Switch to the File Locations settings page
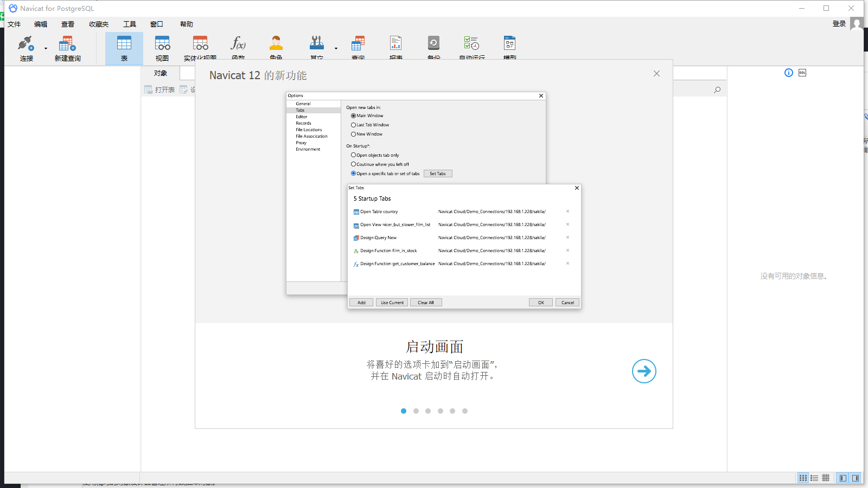868x488 pixels. tap(308, 130)
